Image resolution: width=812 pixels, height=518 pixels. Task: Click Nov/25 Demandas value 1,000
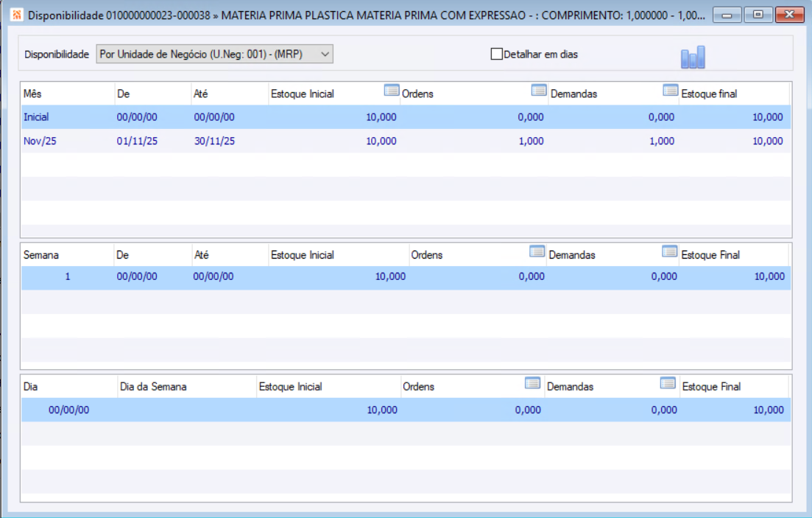(x=662, y=141)
